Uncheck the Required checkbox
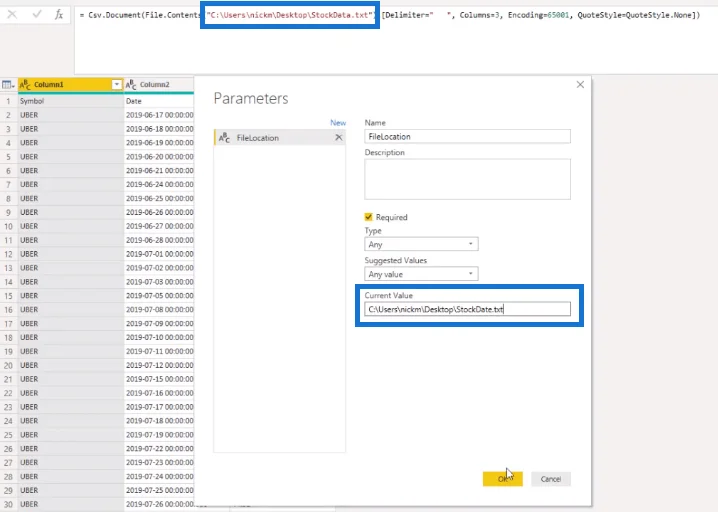The width and height of the screenshot is (718, 512). click(x=368, y=217)
